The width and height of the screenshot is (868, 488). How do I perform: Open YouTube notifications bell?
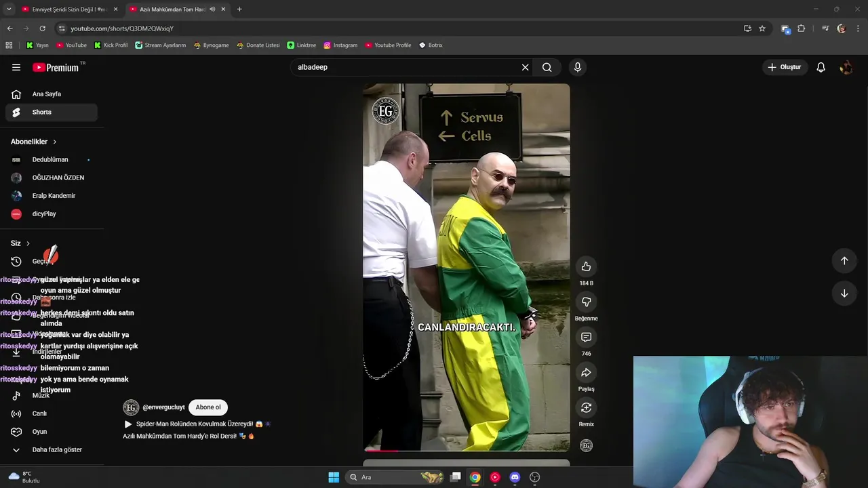point(821,67)
